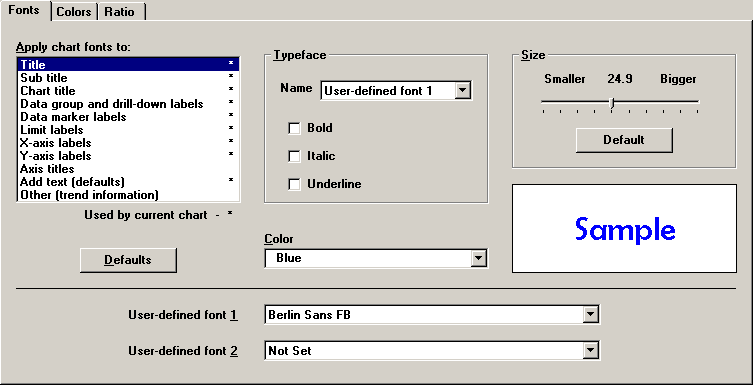Image resolution: width=753 pixels, height=385 pixels.
Task: Choose Other (trend information) entry
Action: pyautogui.click(x=128, y=194)
